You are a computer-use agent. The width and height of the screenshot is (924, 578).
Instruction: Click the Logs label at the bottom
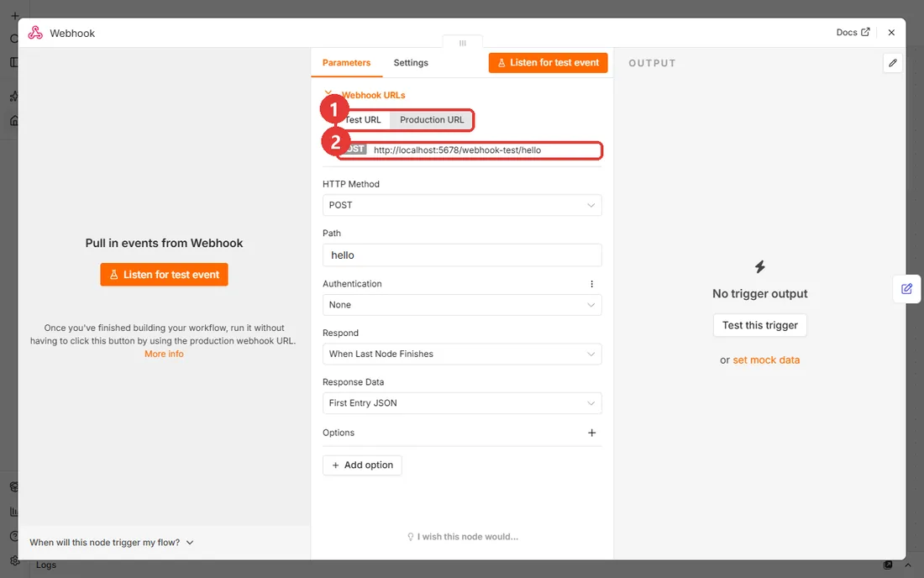pos(46,565)
